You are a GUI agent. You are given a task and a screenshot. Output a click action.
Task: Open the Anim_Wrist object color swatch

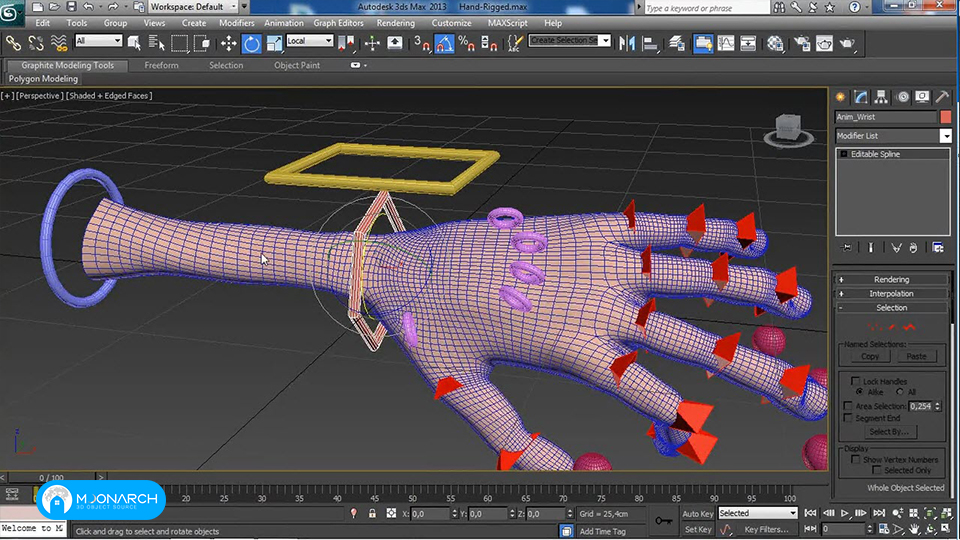(x=946, y=117)
